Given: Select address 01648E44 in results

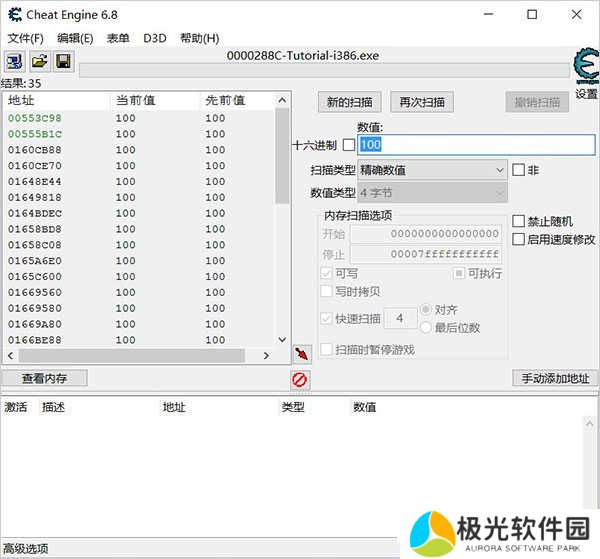Looking at the screenshot, I should click(35, 181).
